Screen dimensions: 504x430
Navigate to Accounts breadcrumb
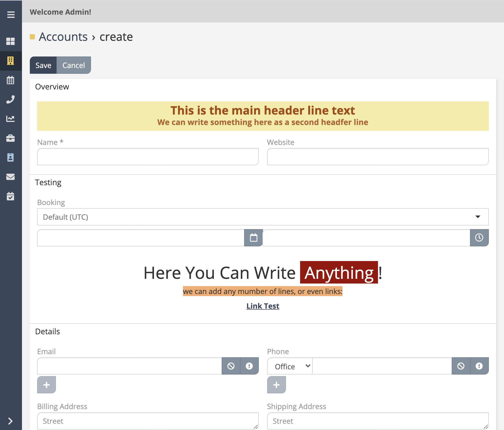63,37
